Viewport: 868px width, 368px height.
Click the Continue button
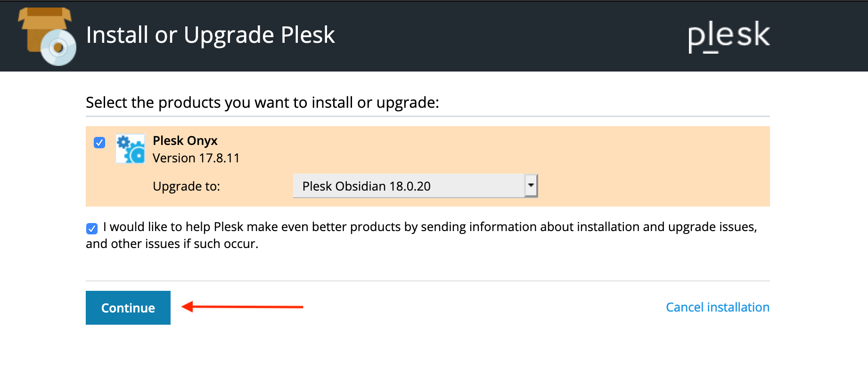click(128, 308)
